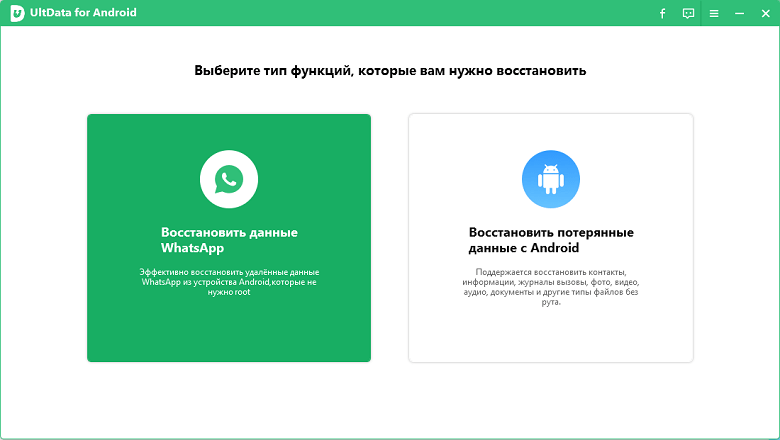
Task: Click the heading 'Выберите тип функций'
Action: [390, 71]
